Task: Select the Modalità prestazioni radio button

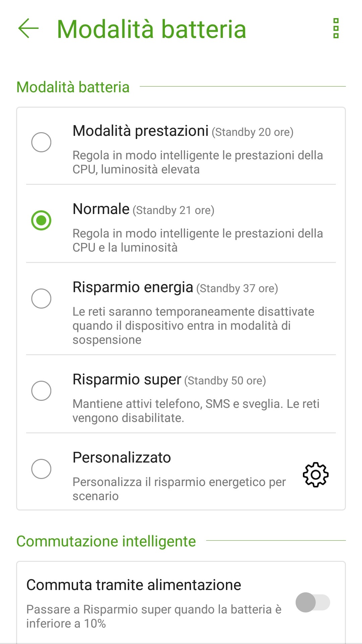Action: tap(41, 142)
